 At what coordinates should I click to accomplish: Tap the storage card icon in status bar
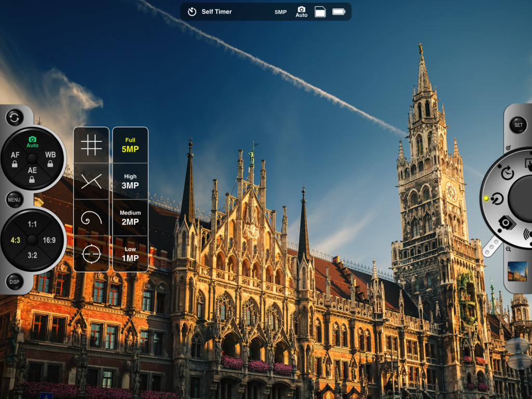pyautogui.click(x=320, y=11)
